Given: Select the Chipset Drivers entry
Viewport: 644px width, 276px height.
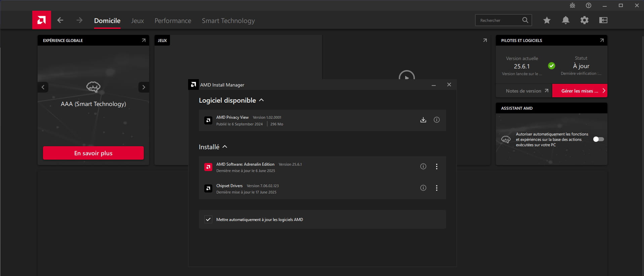Looking at the screenshot, I should pyautogui.click(x=323, y=188).
